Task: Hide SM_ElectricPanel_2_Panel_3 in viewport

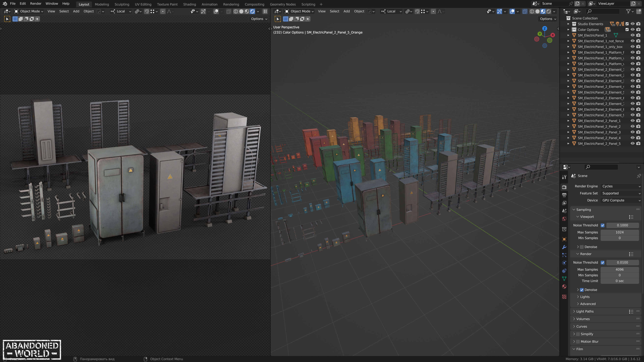Action: (x=632, y=132)
